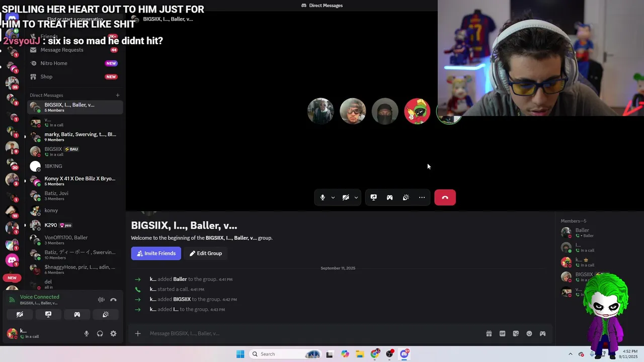
Task: Share screen from the Voice Connected panel
Action: coord(48,314)
